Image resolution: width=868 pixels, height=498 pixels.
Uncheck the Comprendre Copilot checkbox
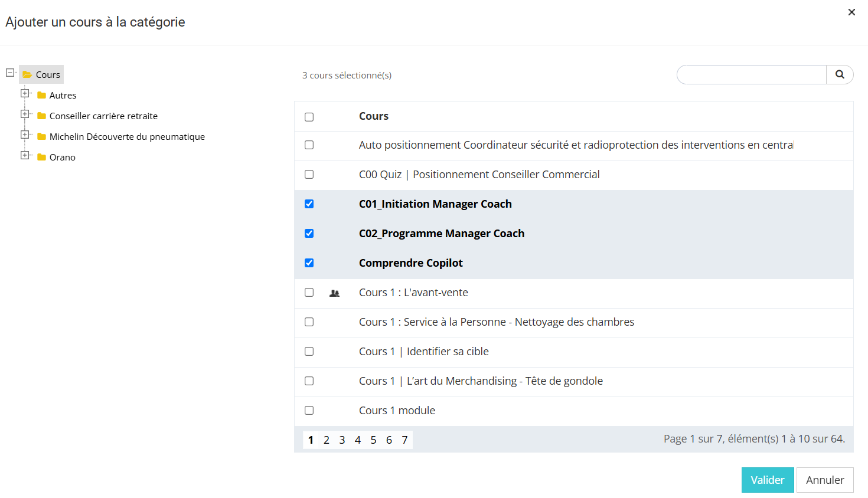coord(309,263)
